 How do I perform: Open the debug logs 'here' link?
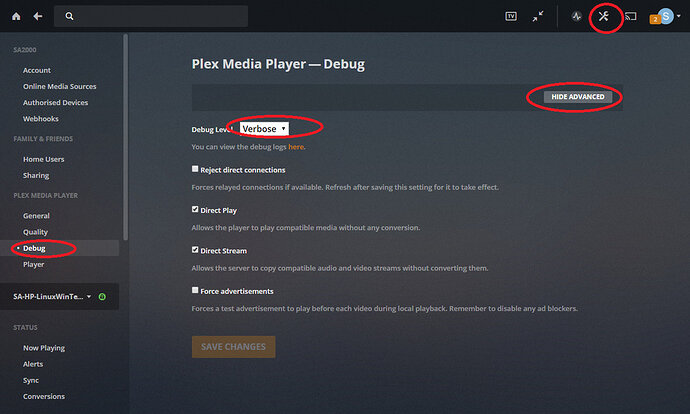(296, 147)
